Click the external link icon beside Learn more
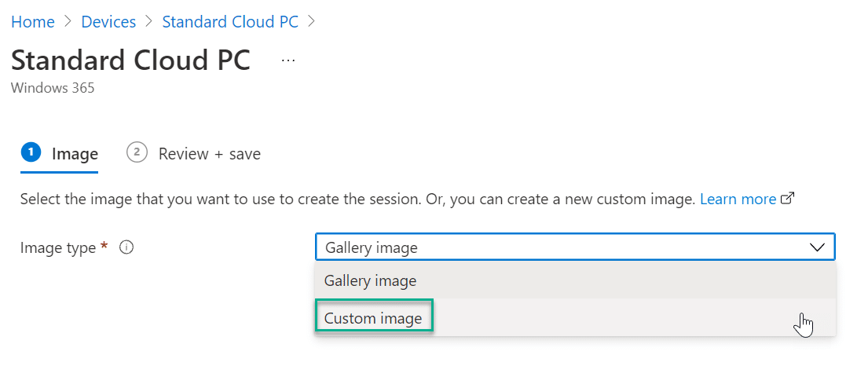The image size is (868, 366). click(787, 198)
